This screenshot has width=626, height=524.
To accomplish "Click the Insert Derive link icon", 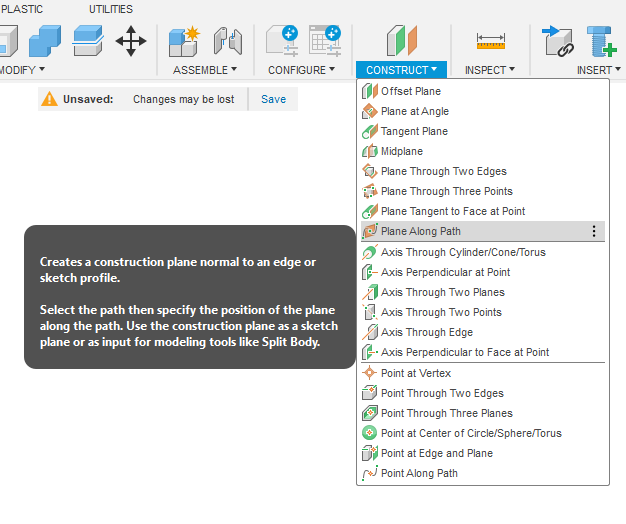I will pos(557,41).
